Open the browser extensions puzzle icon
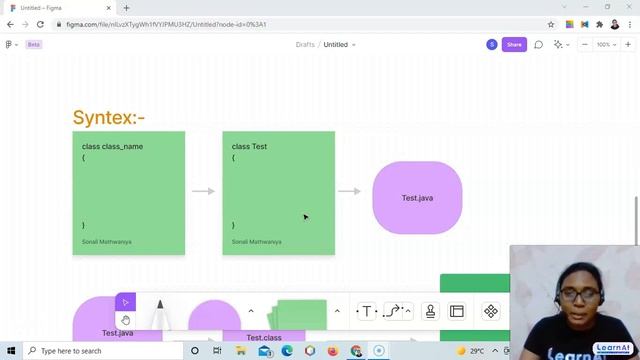The image size is (640, 360). coord(600,24)
